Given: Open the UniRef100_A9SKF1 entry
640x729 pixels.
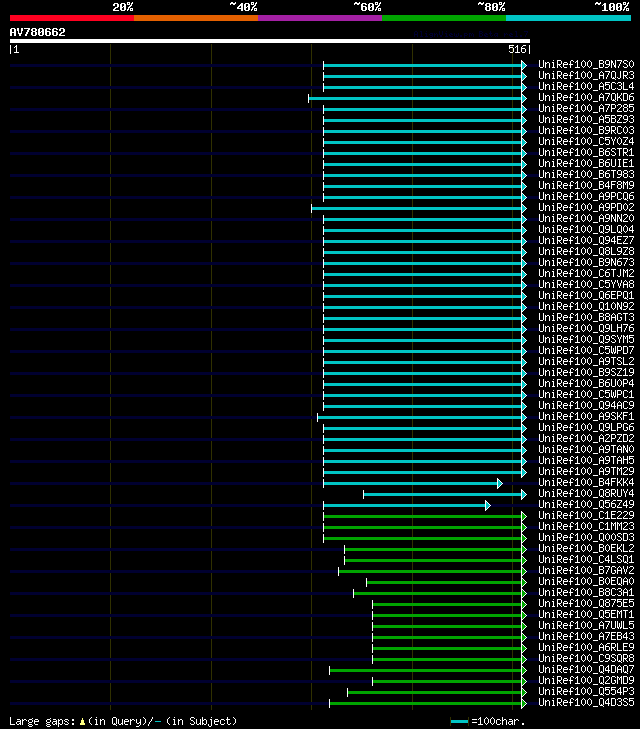Looking at the screenshot, I should 586,417.
